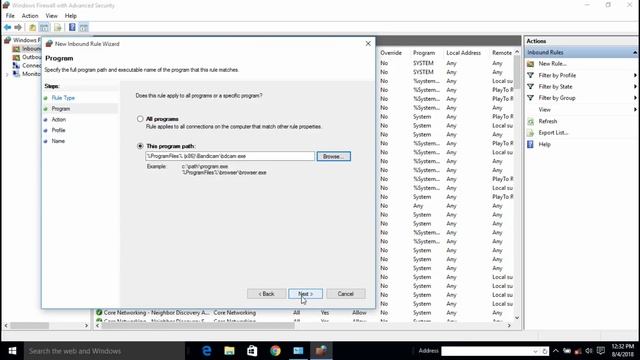This screenshot has height=360, width=640.
Task: Click the Show/Hide action pane icon
Action: tap(84, 27)
